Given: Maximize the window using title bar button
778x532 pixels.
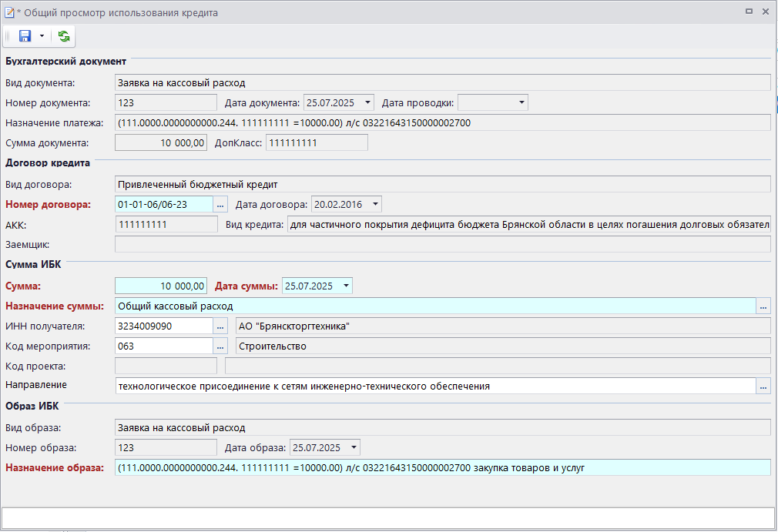Looking at the screenshot, I should point(749,12).
